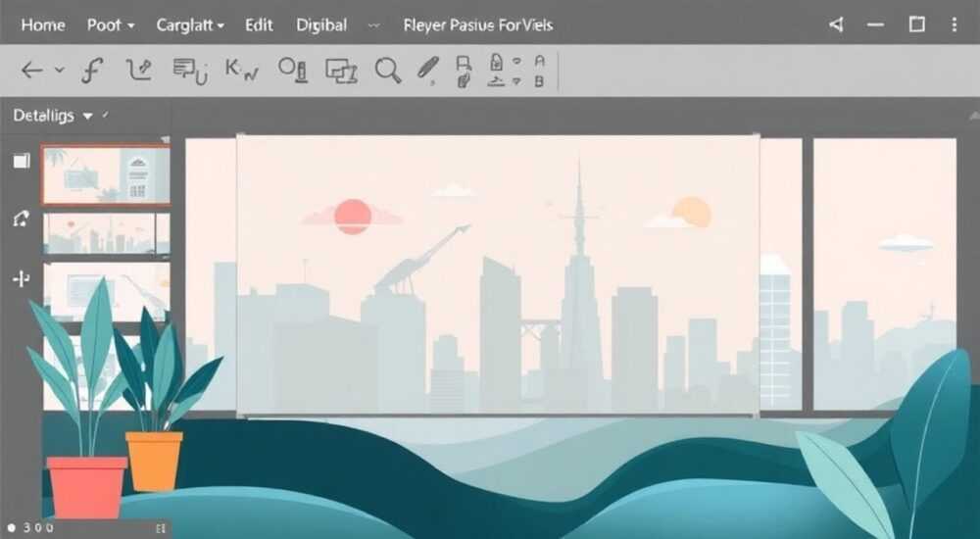This screenshot has height=539, width=980.
Task: Open the tiny down triangle beside the stamp icon
Action: click(x=516, y=81)
